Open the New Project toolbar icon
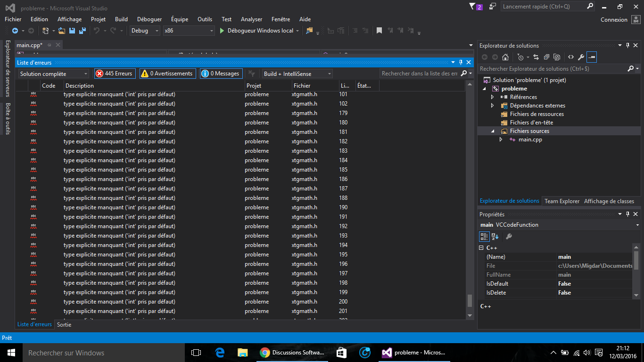Viewport: 644px width, 362px height. pos(45,30)
